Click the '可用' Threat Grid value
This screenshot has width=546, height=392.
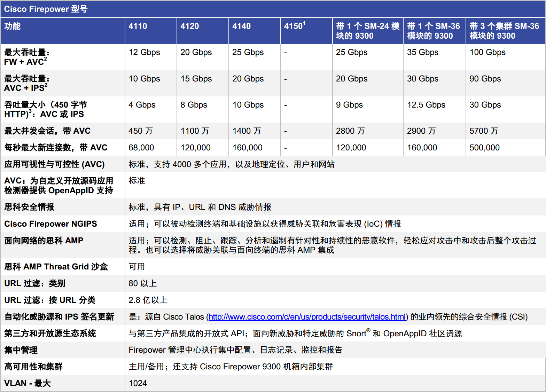point(137,267)
